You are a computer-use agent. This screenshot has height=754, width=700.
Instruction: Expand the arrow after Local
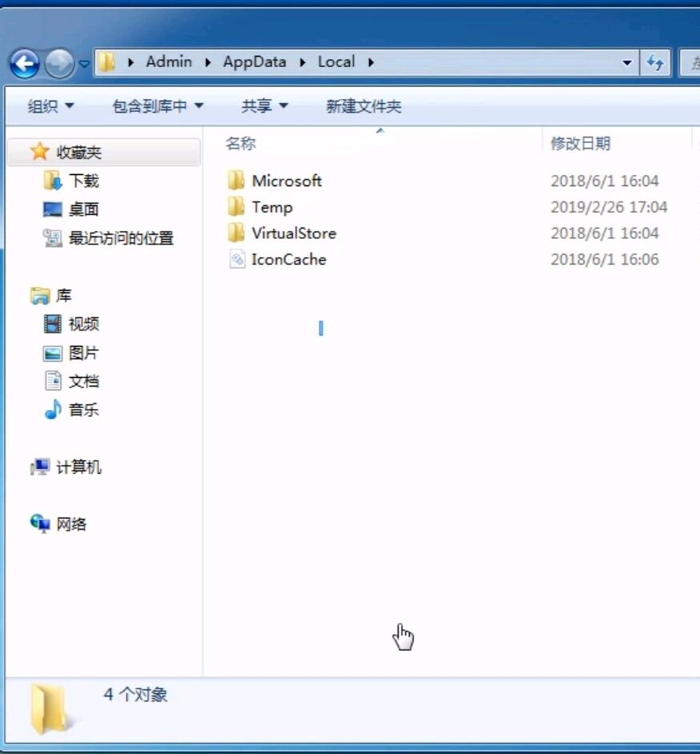[x=371, y=62]
